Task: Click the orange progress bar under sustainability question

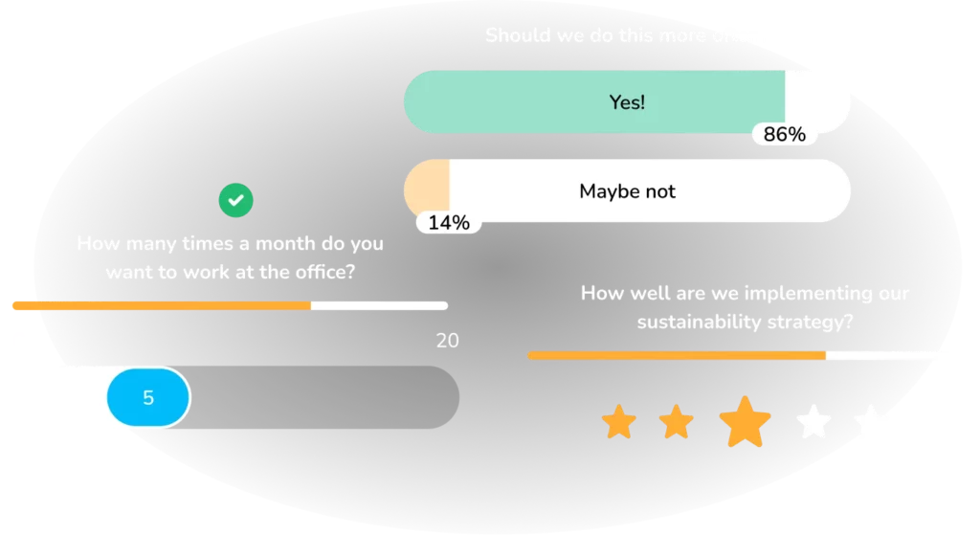Action: click(x=677, y=355)
